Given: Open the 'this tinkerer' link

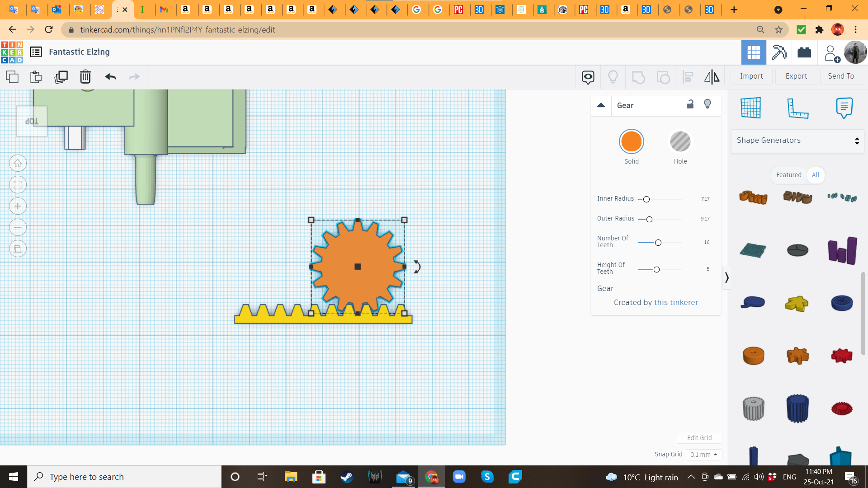Looking at the screenshot, I should [x=676, y=302].
